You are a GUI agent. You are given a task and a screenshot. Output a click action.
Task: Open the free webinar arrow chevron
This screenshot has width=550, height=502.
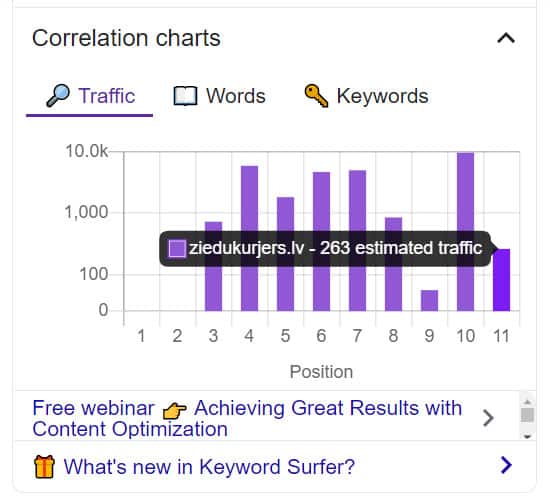click(x=488, y=418)
